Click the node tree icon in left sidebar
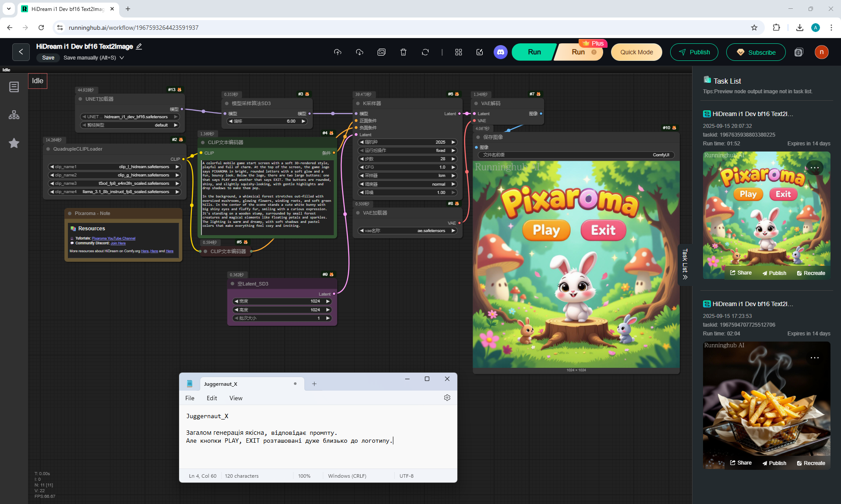 (x=14, y=115)
